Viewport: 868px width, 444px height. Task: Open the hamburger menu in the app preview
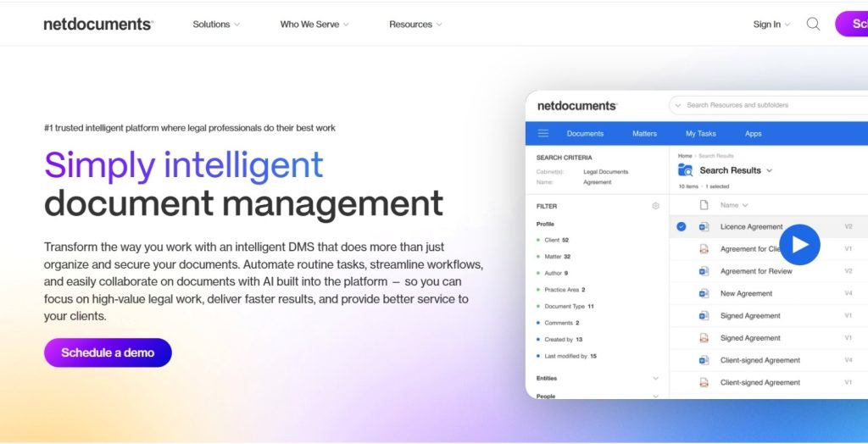click(x=543, y=134)
